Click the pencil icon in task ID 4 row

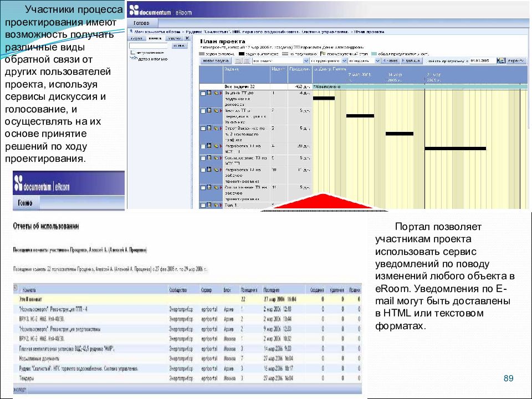pyautogui.click(x=215, y=146)
